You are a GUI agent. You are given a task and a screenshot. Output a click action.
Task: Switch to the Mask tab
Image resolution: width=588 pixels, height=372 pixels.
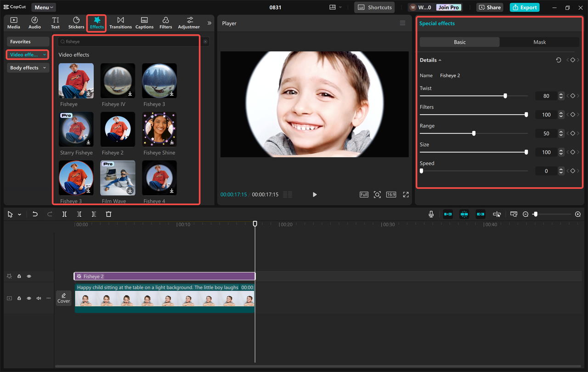point(539,42)
